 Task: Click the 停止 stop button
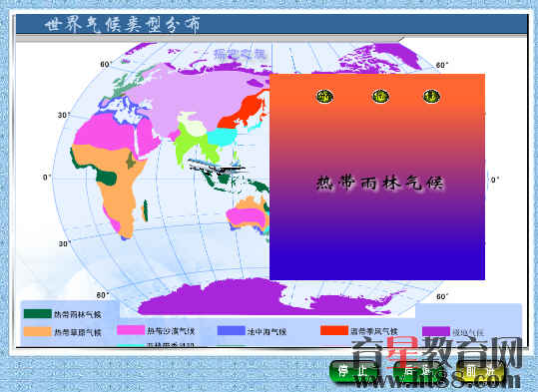(353, 371)
